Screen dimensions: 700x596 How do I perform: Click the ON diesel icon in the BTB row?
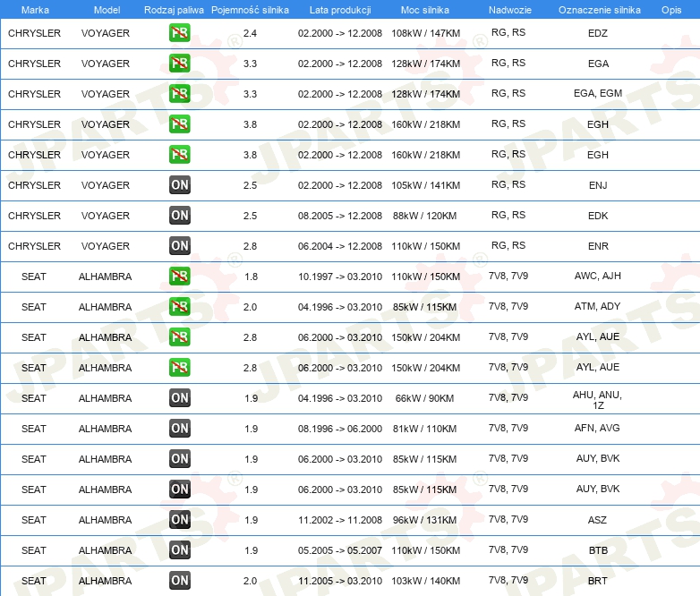179,549
